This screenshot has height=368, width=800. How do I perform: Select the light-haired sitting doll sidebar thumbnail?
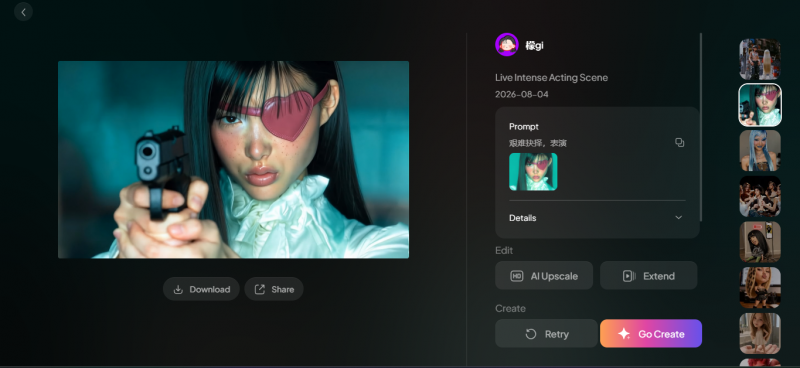[760, 333]
